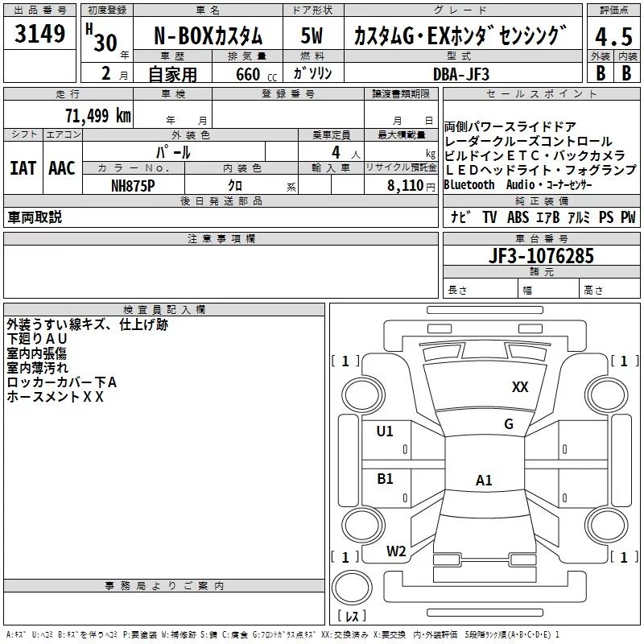Click the fuel type ガソリン
This screenshot has width=644, height=644.
[x=312, y=73]
